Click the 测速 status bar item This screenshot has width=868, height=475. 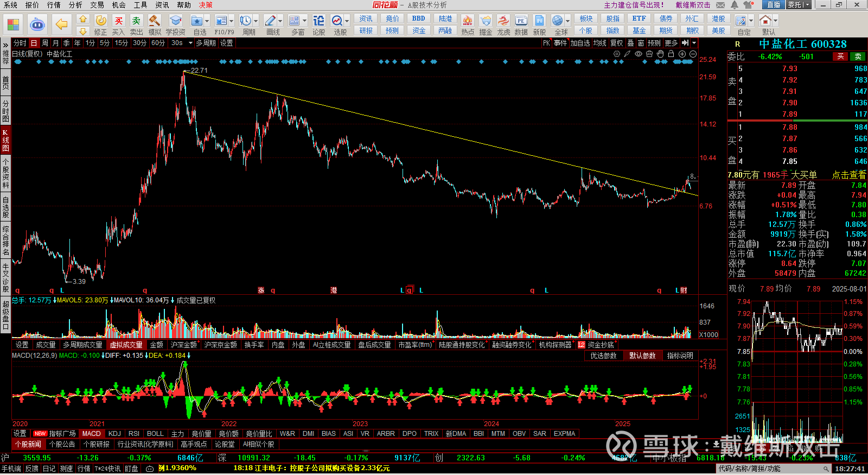pyautogui.click(x=66, y=468)
